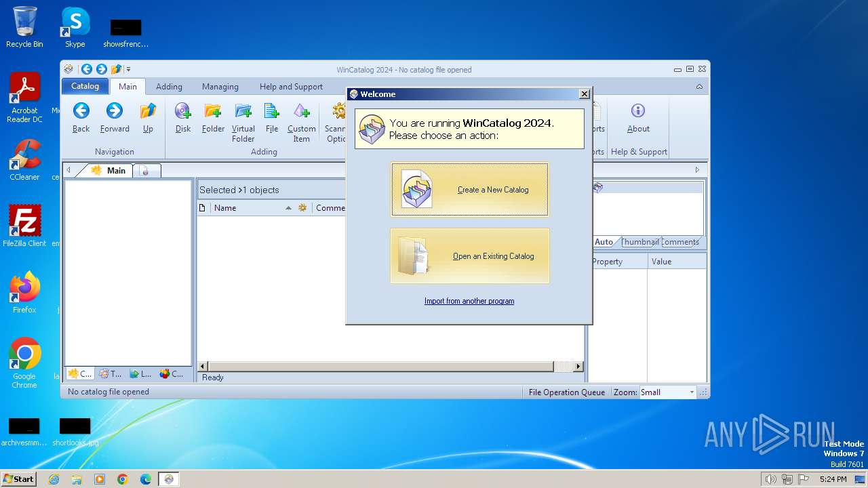Viewport: 868px width, 488px height.
Task: Switch to the Adding ribbon tab
Action: point(169,87)
